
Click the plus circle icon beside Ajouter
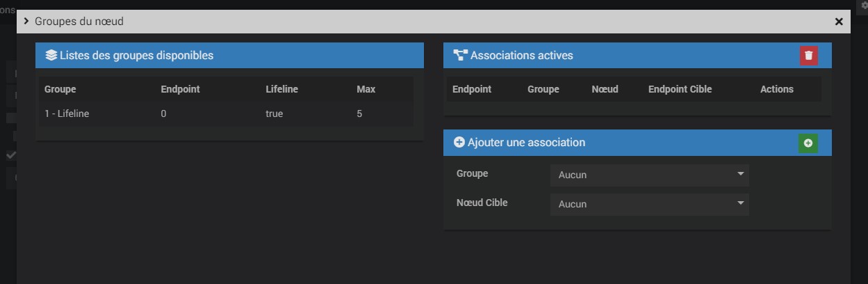point(459,143)
